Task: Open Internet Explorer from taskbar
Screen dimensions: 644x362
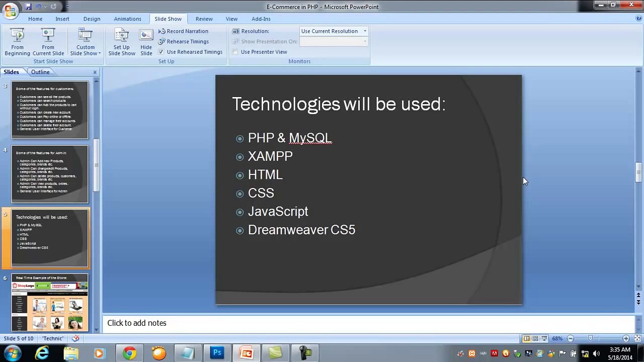Action: click(42, 353)
